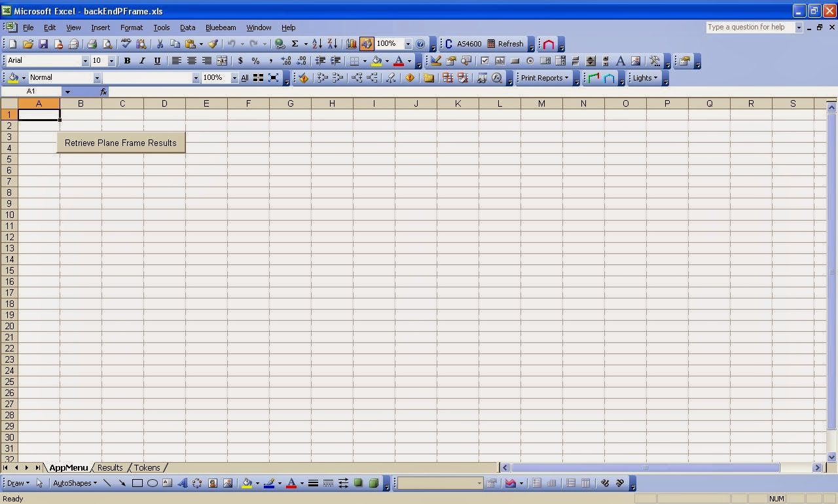
Task: Open the Bluebeam menu
Action: [x=221, y=27]
